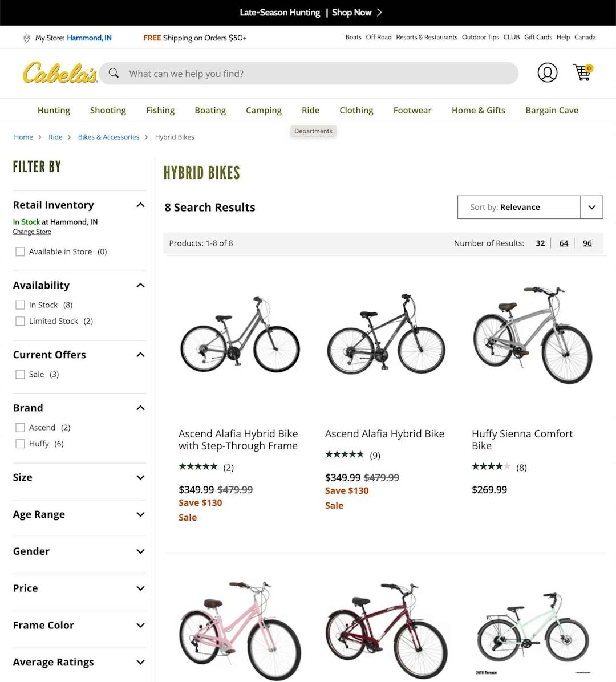Switch to the Fishing department tab

click(160, 110)
